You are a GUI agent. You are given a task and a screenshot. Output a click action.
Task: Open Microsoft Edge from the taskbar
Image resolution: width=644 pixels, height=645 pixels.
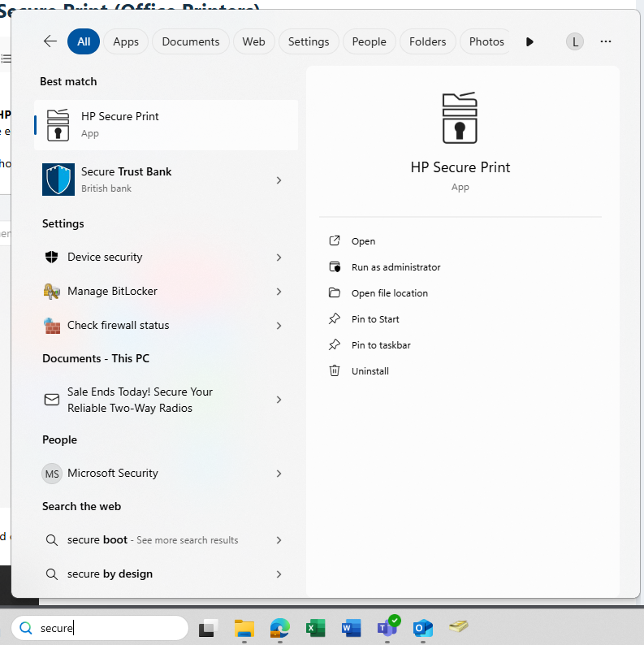(x=280, y=628)
